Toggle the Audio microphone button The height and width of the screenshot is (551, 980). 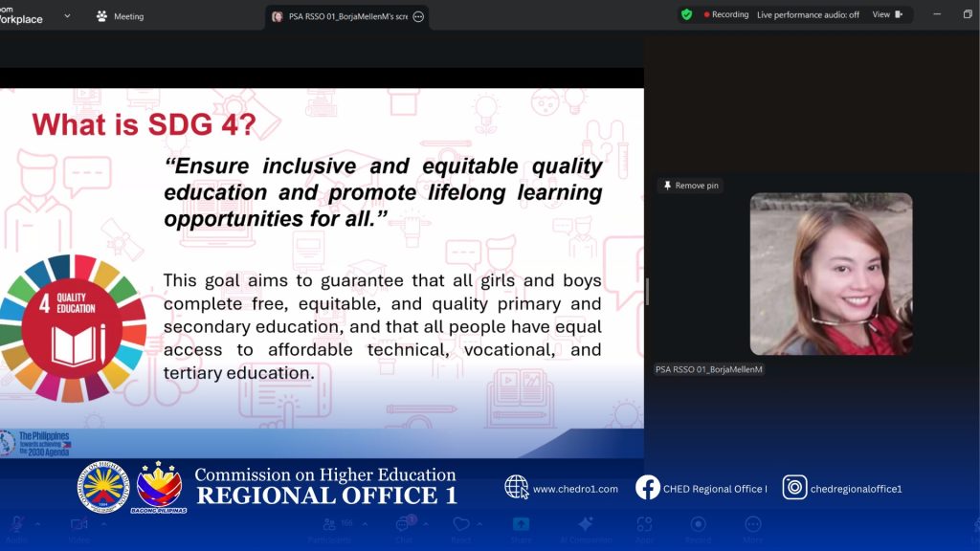point(16,524)
